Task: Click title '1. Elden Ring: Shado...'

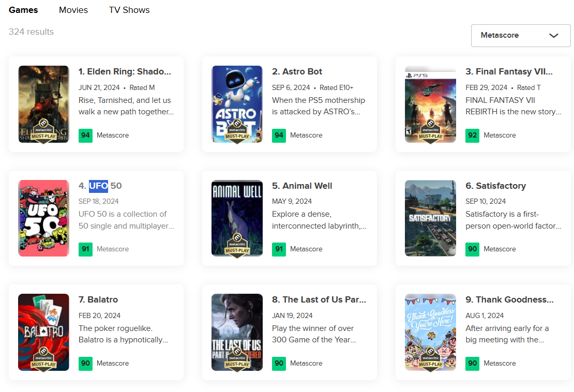Action: (125, 72)
